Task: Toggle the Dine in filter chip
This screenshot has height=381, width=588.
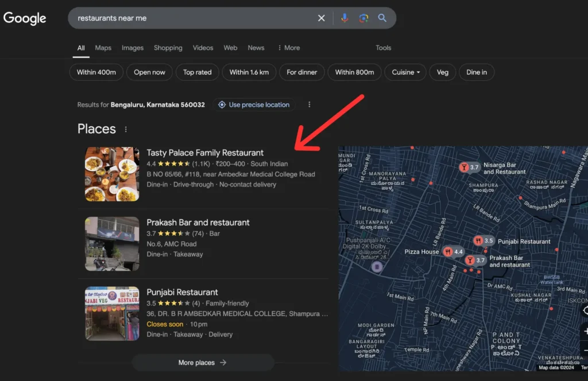Action: coord(477,72)
